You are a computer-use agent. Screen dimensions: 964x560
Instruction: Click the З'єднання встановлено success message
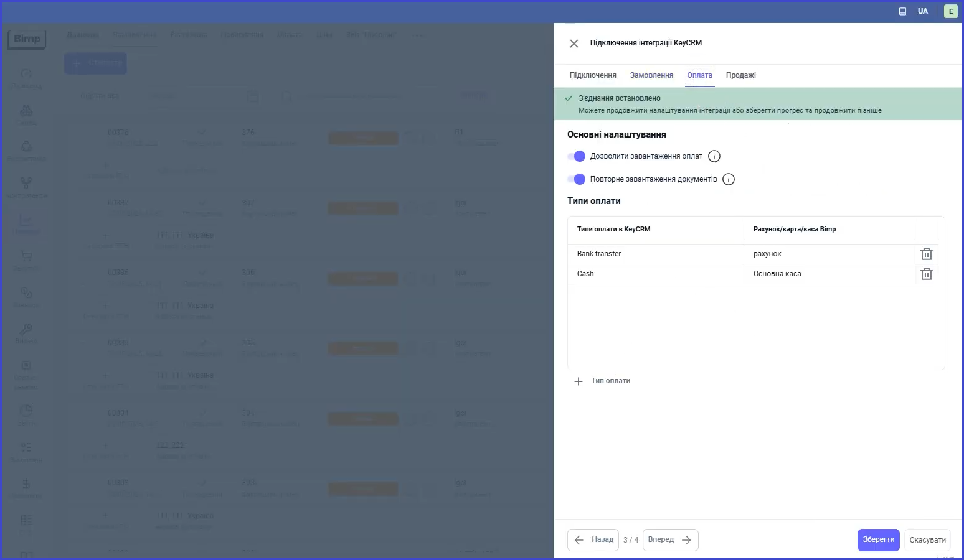[619, 98]
